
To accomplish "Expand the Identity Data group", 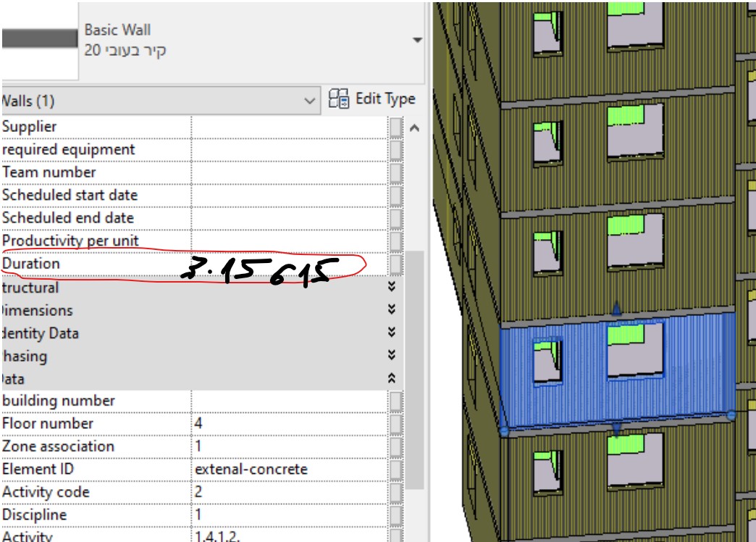I will [392, 332].
